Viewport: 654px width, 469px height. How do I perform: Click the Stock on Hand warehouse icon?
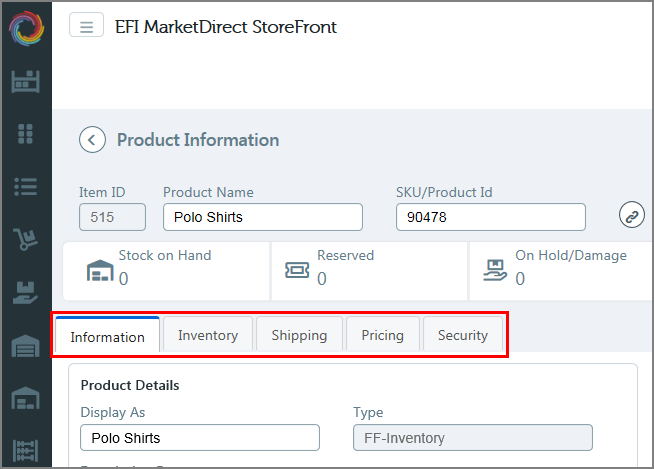[100, 270]
